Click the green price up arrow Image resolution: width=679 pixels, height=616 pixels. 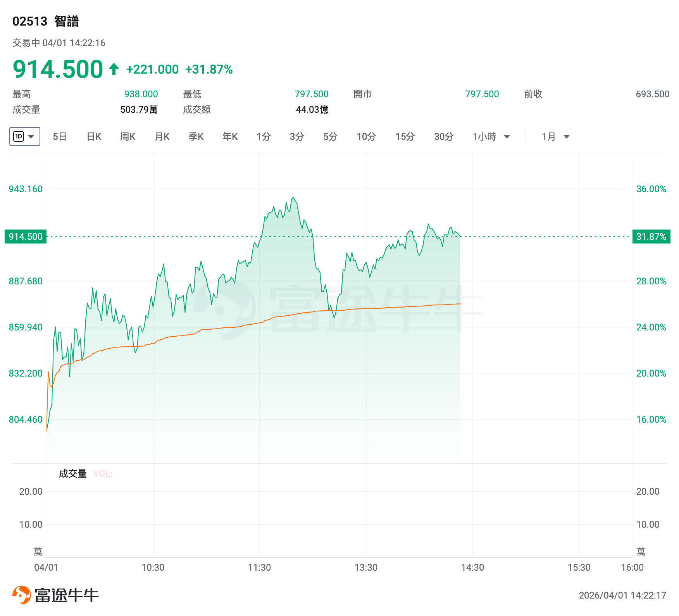tap(114, 69)
